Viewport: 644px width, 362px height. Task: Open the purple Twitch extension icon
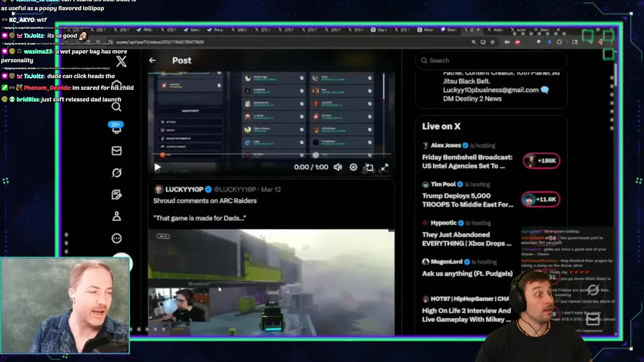[x=538, y=42]
